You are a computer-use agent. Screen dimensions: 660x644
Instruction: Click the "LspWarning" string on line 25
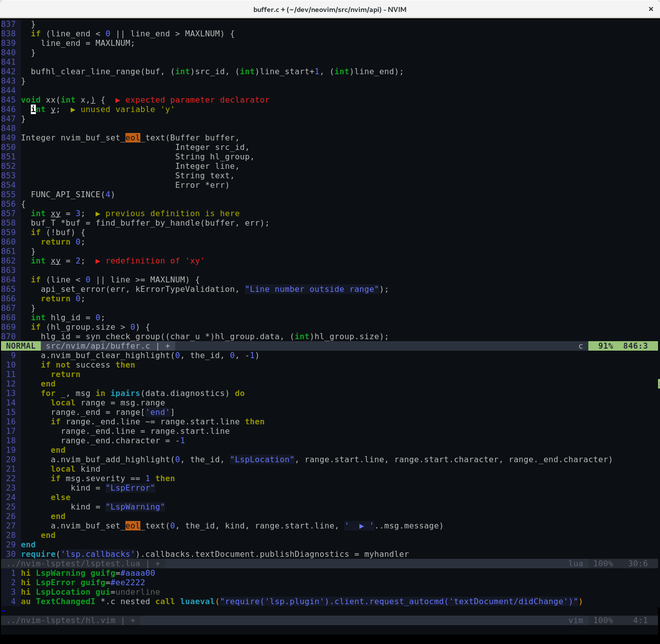[135, 507]
